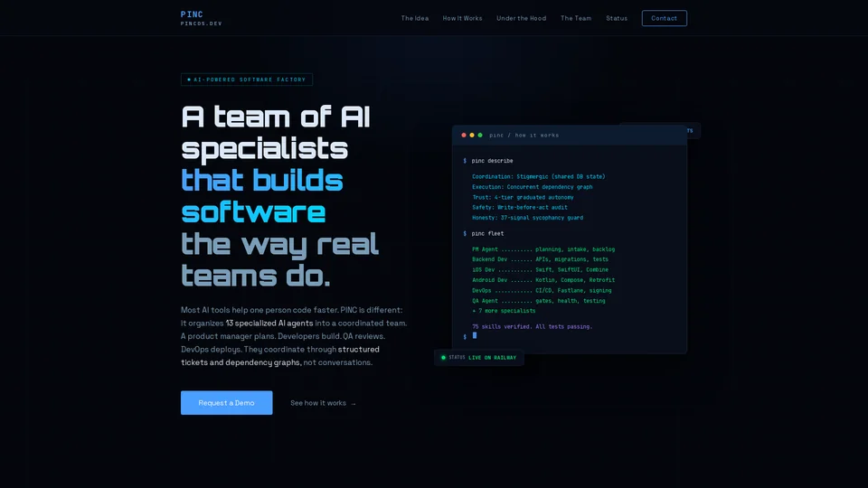
Task: Click the 'structured tickets and dependency graphs' text
Action: (x=280, y=356)
